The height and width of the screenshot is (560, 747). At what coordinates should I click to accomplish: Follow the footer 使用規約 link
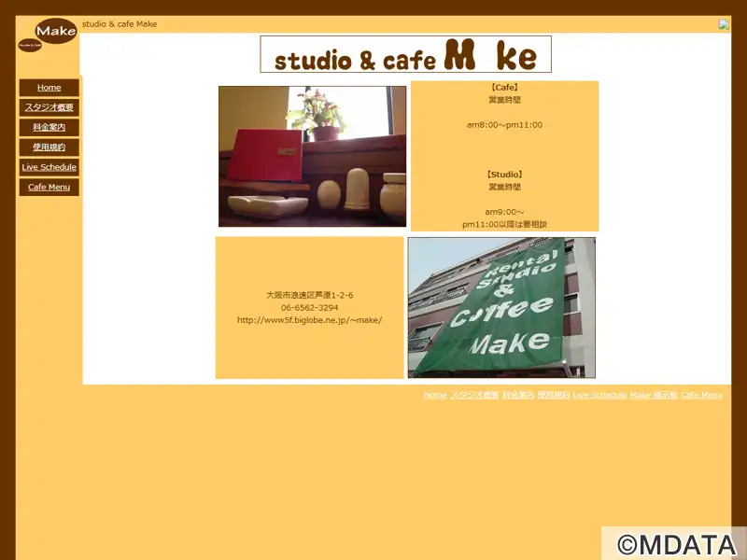point(553,396)
